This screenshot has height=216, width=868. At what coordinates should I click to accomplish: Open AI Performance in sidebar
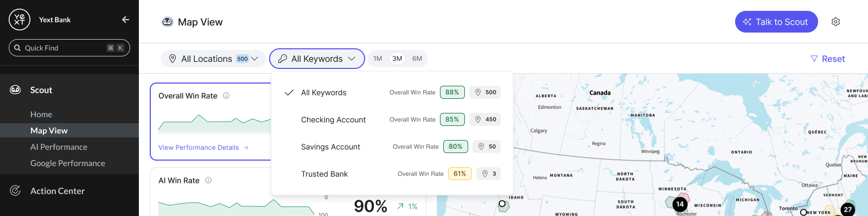pyautogui.click(x=59, y=147)
